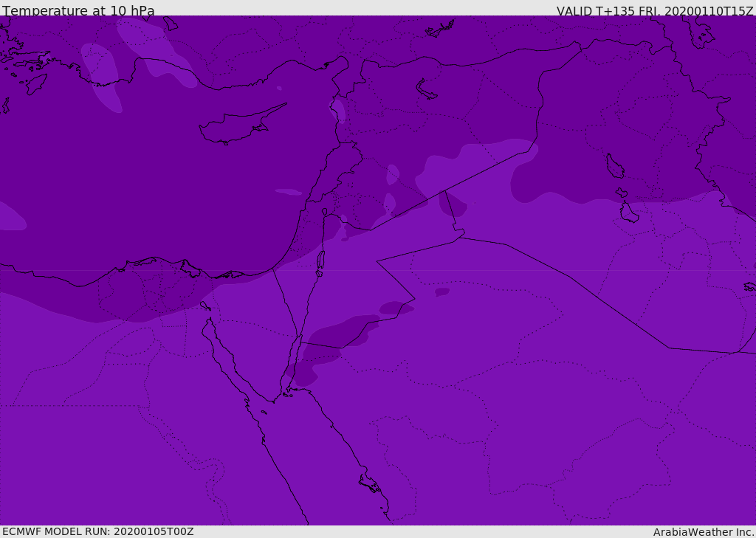This screenshot has width=756, height=538.
Task: Click the 'ArabiaWeather Inc.' credit text
Action: 704,532
